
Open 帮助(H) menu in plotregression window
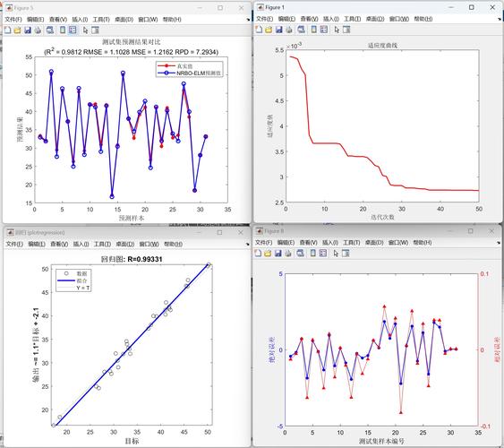pyautogui.click(x=174, y=244)
